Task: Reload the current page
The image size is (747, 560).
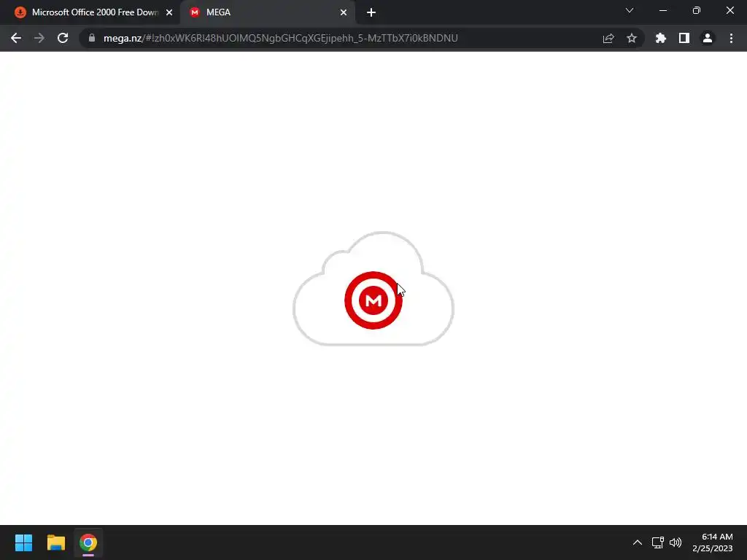Action: 63,38
